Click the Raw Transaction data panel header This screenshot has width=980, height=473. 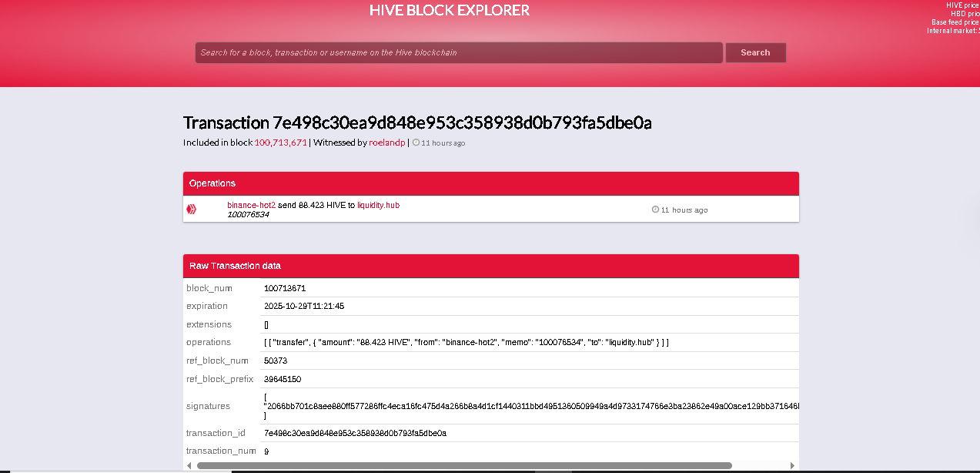point(490,266)
